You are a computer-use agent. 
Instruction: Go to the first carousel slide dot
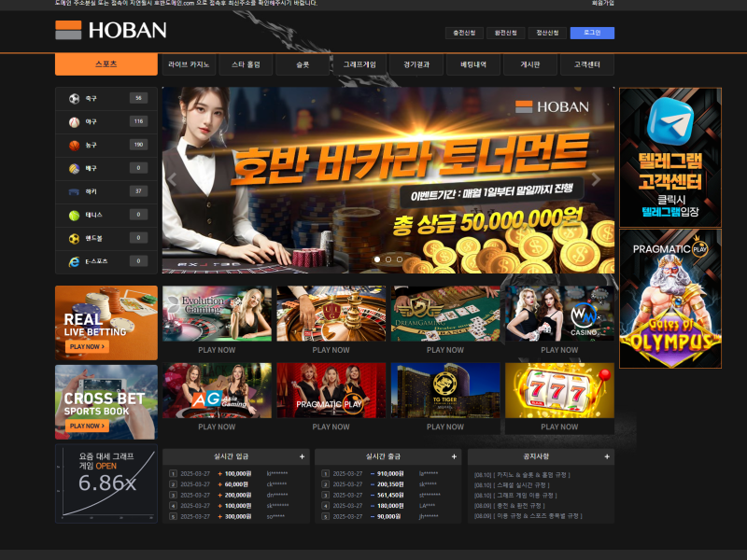[x=377, y=259]
